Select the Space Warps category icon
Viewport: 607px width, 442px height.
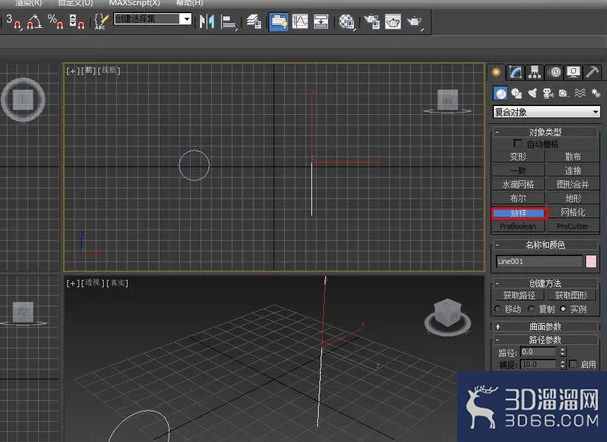pyautogui.click(x=580, y=93)
